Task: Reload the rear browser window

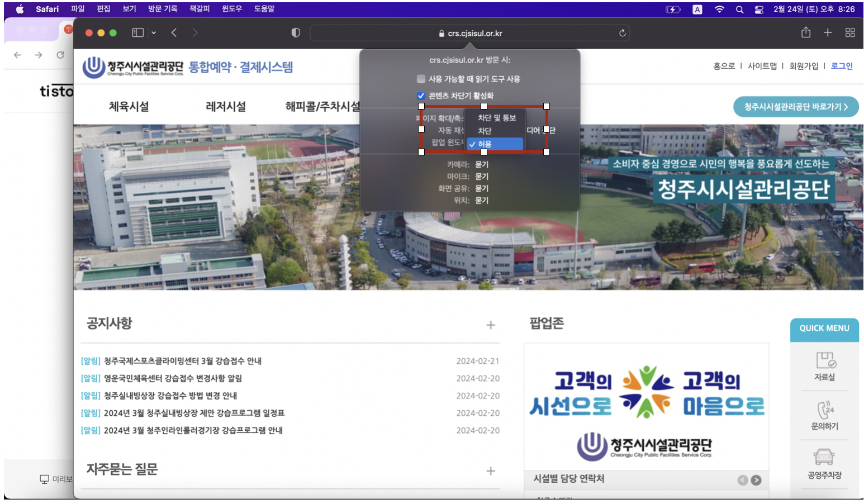Action: click(x=60, y=55)
